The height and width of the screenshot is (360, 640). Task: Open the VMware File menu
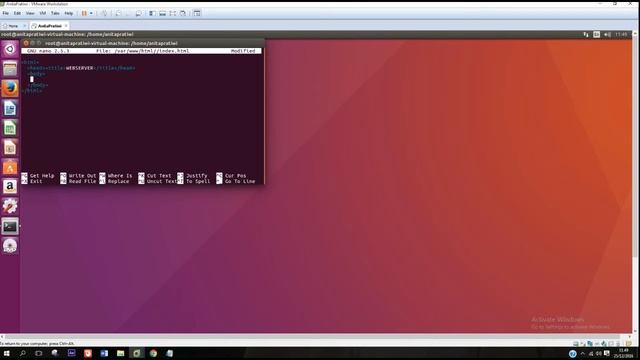point(5,13)
